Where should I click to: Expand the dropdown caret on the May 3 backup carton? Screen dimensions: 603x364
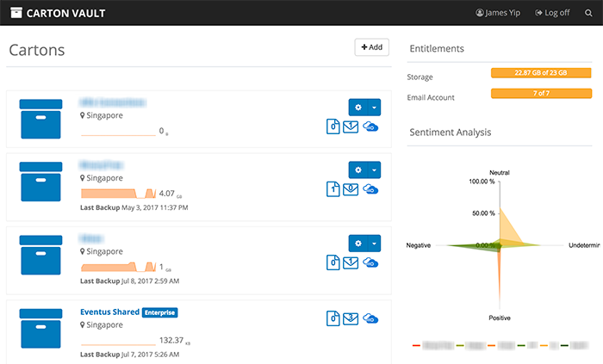(374, 170)
